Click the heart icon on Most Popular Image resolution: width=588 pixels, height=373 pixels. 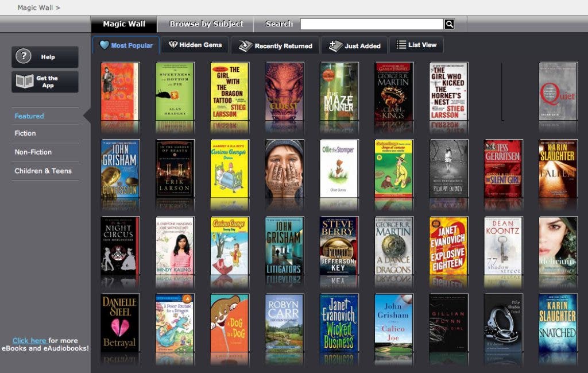(105, 45)
